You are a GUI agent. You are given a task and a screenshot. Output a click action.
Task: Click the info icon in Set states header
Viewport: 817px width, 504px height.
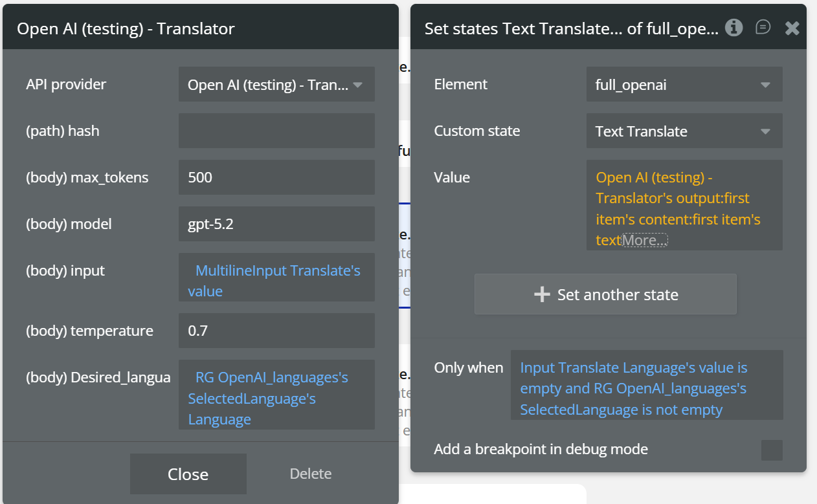pyautogui.click(x=733, y=27)
